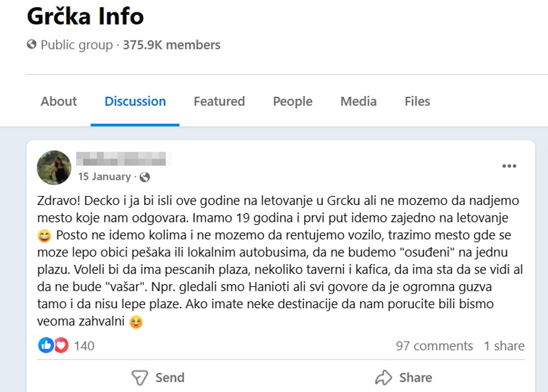Screen dimensions: 548x392
Task: Select the Send paper plane icon
Action: pos(141,377)
